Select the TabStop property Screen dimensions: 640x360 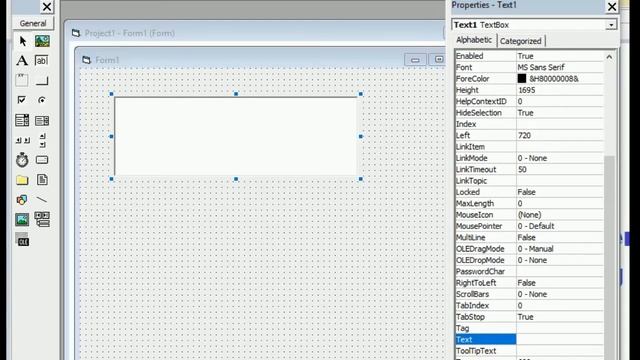click(x=485, y=317)
